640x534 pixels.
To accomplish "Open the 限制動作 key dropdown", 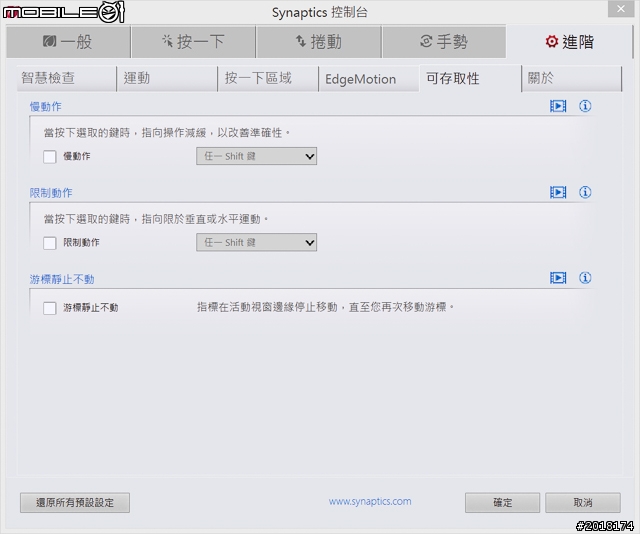I will pos(256,243).
